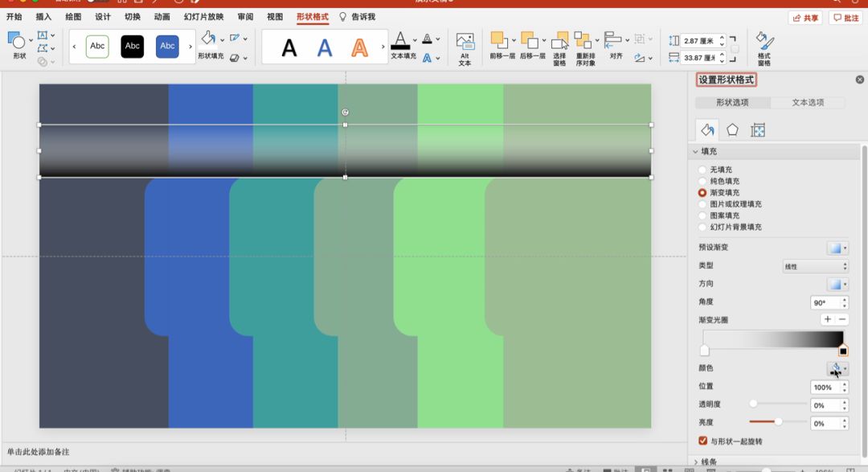The image size is (868, 472).
Task: Select the black gradient stop marker
Action: pyautogui.click(x=843, y=350)
